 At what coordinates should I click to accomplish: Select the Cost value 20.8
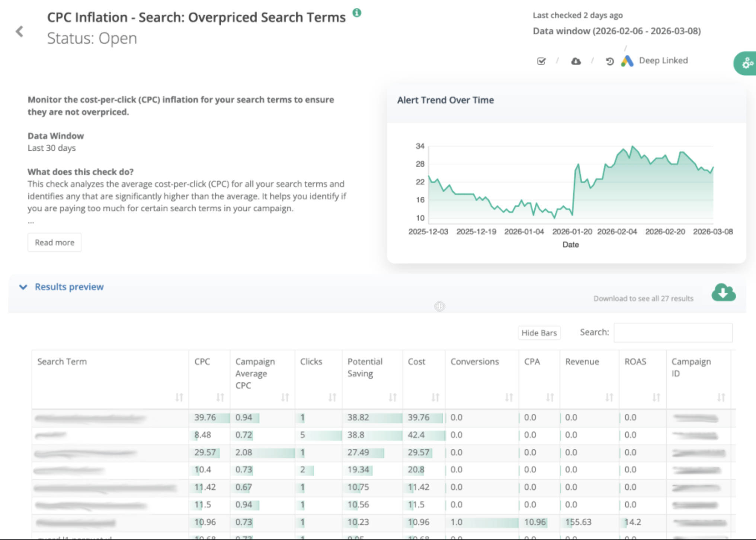[416, 470]
